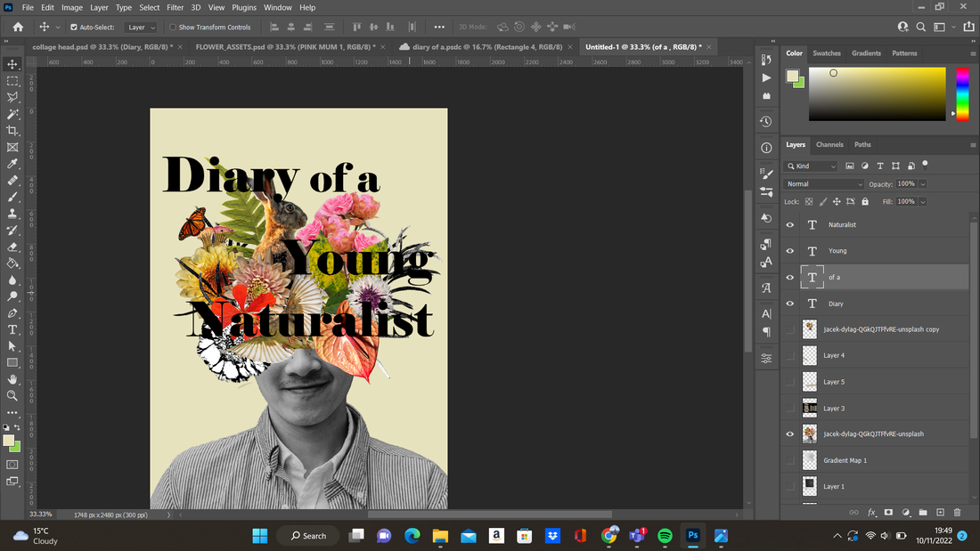Image resolution: width=980 pixels, height=551 pixels.
Task: Select the Crop tool
Action: (12, 131)
